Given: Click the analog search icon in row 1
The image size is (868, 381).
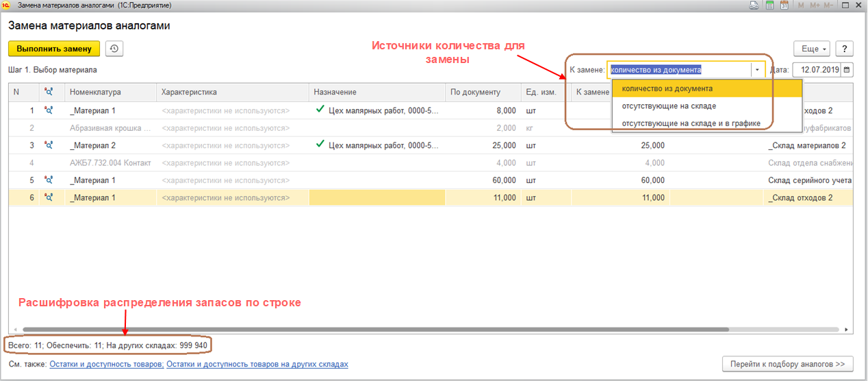Looking at the screenshot, I should (x=49, y=110).
